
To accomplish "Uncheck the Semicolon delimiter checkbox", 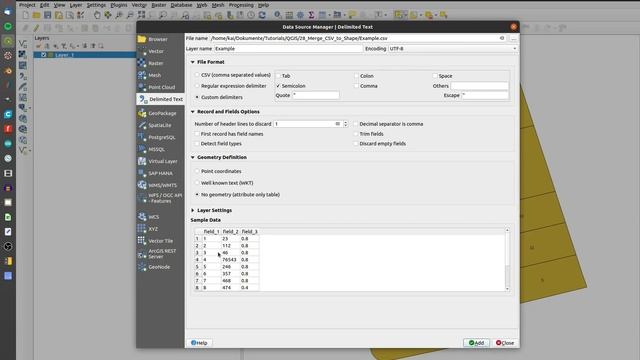I will (279, 86).
